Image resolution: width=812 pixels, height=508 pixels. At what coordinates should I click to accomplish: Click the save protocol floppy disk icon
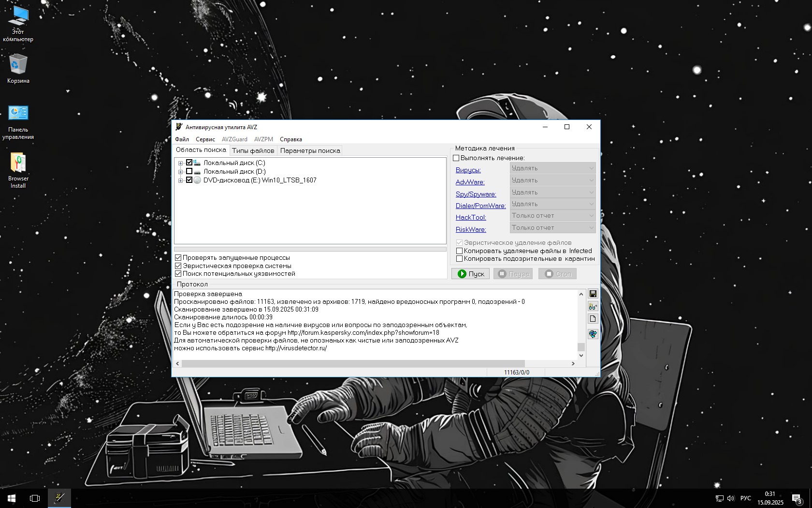click(593, 294)
